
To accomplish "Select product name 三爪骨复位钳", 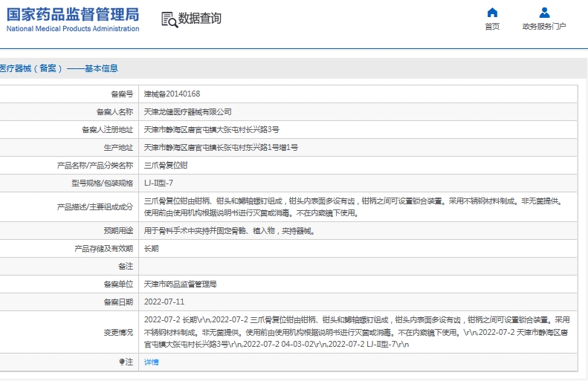I will tap(166, 165).
